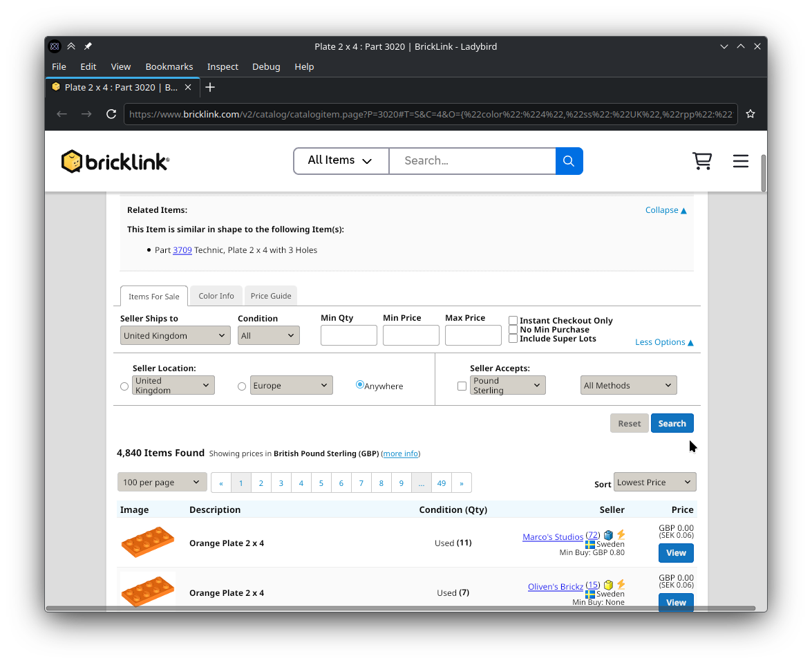
Task: Open the shopping cart
Action: 701,161
